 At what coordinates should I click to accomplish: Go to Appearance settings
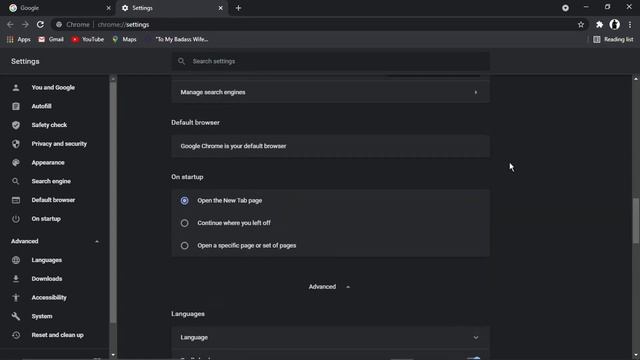48,163
